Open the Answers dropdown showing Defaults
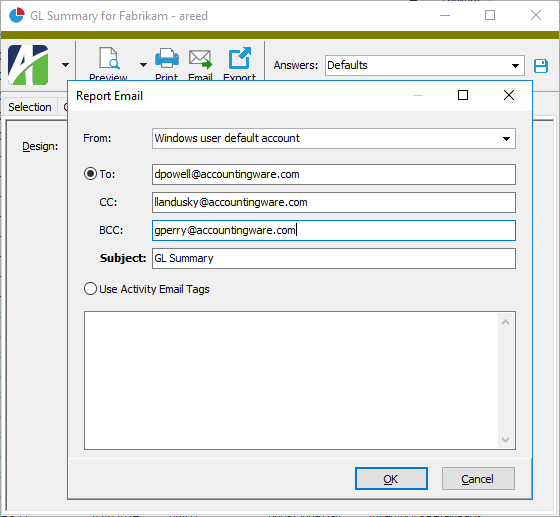Viewport: 560px width, 517px height. (424, 65)
